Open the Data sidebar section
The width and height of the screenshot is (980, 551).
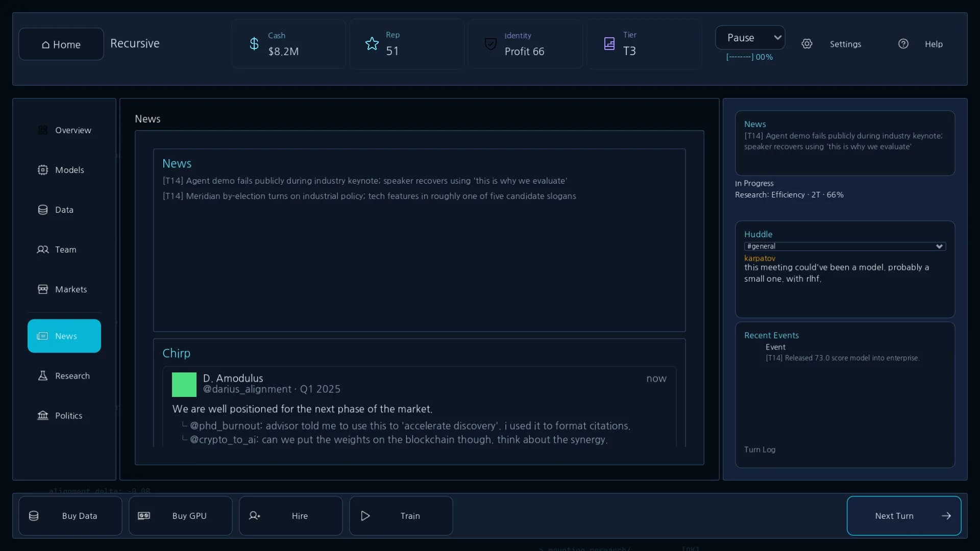tap(64, 210)
